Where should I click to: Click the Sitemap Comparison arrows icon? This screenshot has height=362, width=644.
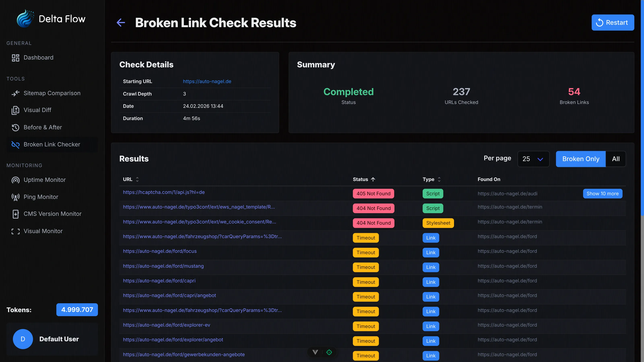pos(15,93)
